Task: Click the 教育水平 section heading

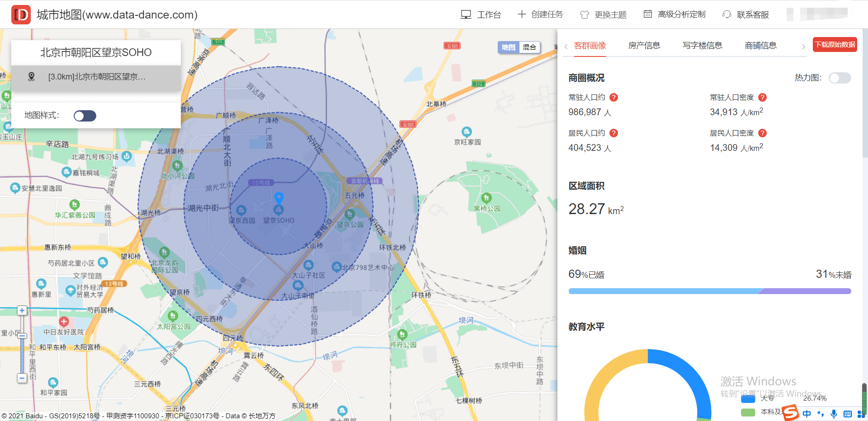Action: [x=586, y=327]
